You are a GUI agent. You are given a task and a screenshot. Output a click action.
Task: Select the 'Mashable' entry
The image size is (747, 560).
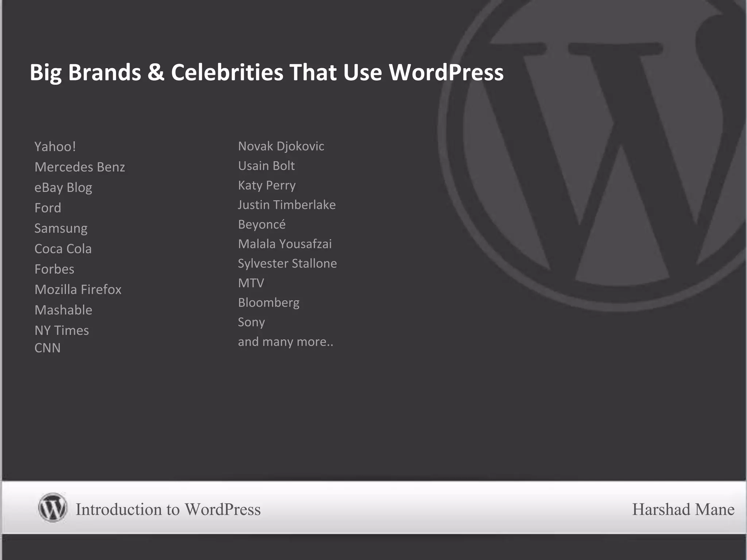point(63,310)
